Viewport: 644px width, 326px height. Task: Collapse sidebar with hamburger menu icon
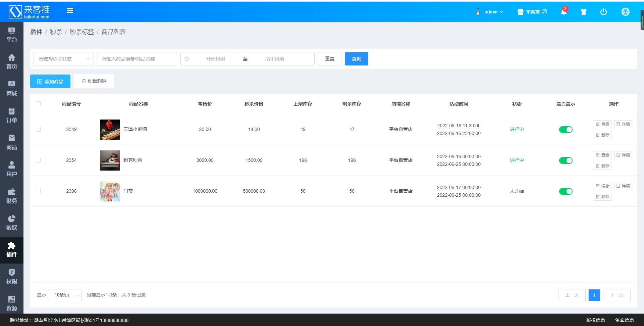70,11
